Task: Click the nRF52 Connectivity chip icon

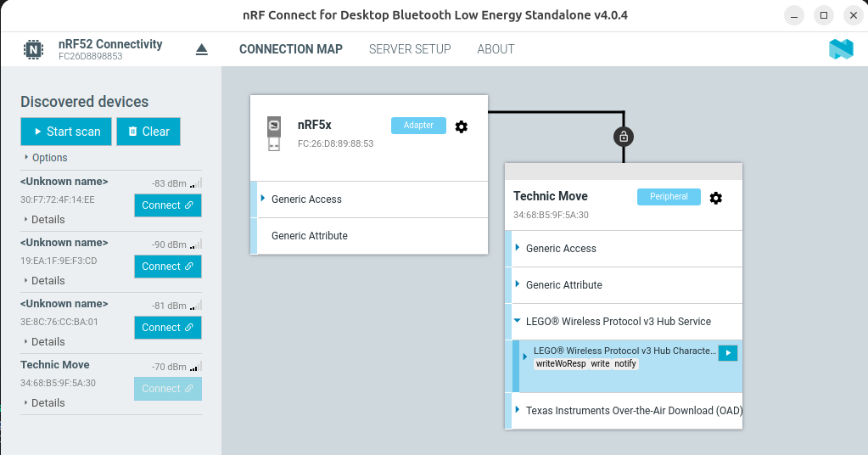Action: pyautogui.click(x=34, y=49)
